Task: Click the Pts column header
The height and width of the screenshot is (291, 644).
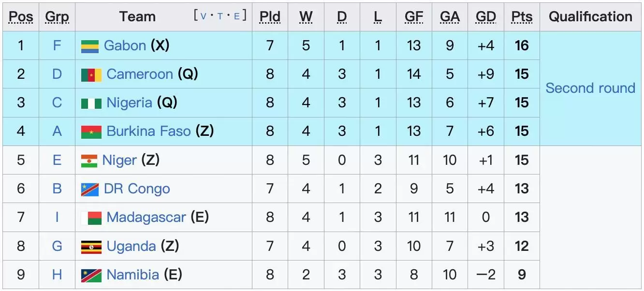Action: pos(522,16)
